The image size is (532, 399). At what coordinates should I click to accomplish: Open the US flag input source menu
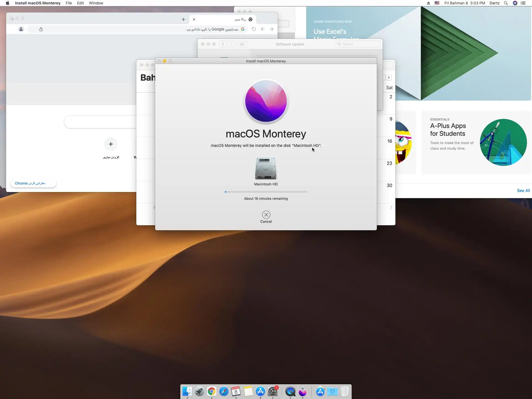tap(437, 3)
